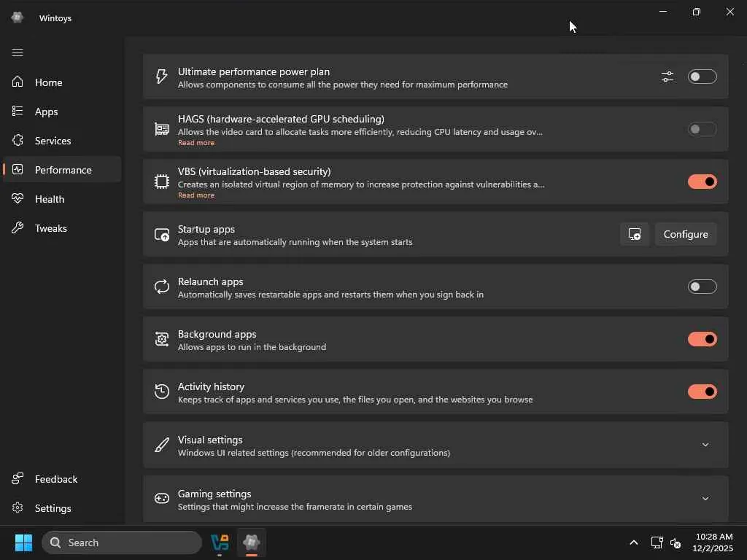Click the Startup apps row icon
The height and width of the screenshot is (560, 747).
point(162,234)
